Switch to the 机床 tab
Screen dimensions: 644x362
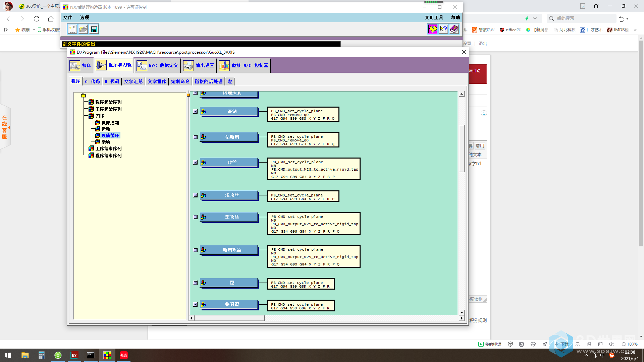tap(80, 65)
